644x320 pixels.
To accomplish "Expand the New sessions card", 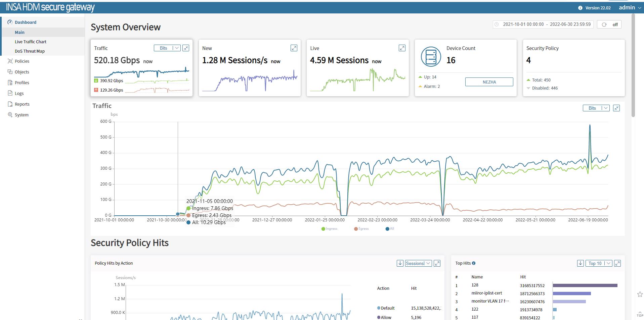I will [x=294, y=48].
